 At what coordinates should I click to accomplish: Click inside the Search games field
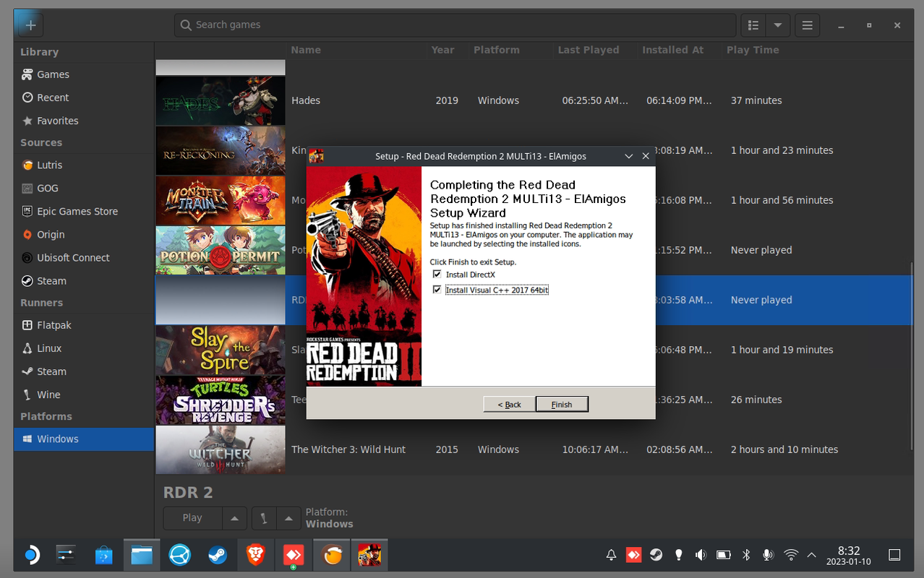coord(455,25)
